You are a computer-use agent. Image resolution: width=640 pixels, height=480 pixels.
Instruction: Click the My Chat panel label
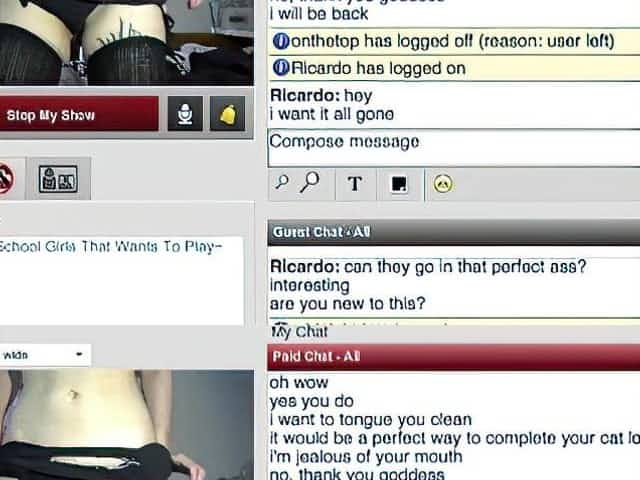(x=300, y=332)
